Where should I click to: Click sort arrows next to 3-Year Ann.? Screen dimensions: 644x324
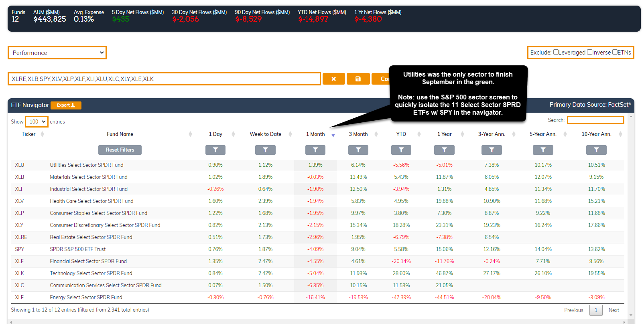coord(514,134)
